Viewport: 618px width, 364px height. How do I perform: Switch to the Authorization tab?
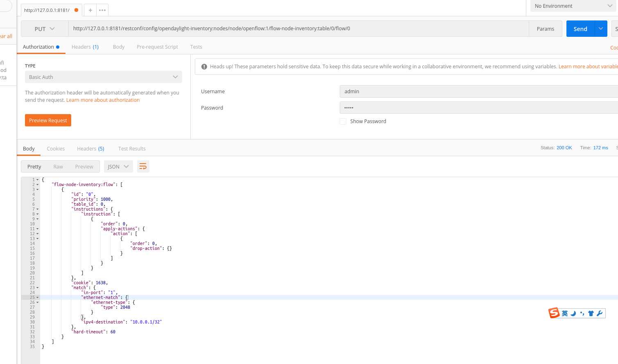point(41,47)
